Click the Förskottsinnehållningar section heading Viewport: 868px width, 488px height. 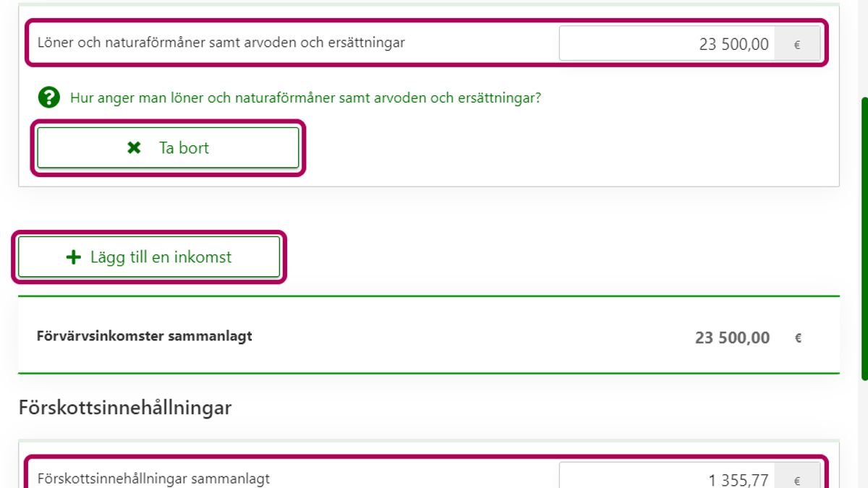pyautogui.click(x=125, y=408)
